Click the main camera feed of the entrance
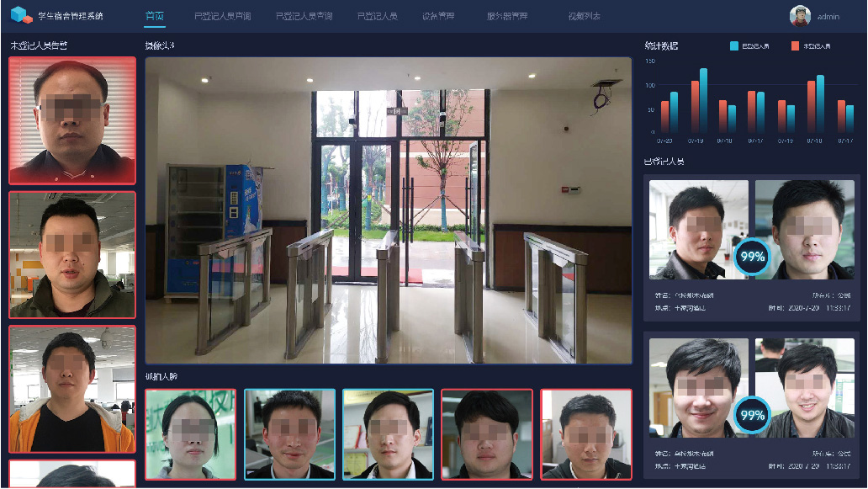Image resolution: width=868 pixels, height=489 pixels. tap(388, 210)
